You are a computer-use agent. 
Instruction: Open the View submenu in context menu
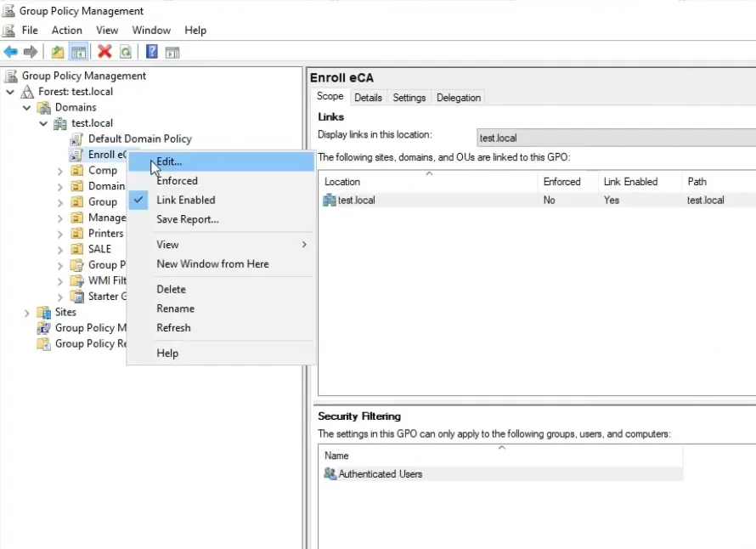pyautogui.click(x=222, y=245)
